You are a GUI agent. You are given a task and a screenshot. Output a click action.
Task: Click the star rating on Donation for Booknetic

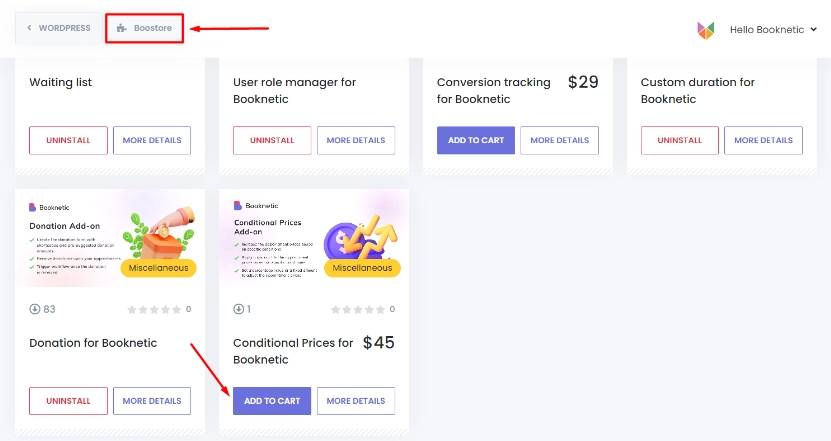(154, 310)
